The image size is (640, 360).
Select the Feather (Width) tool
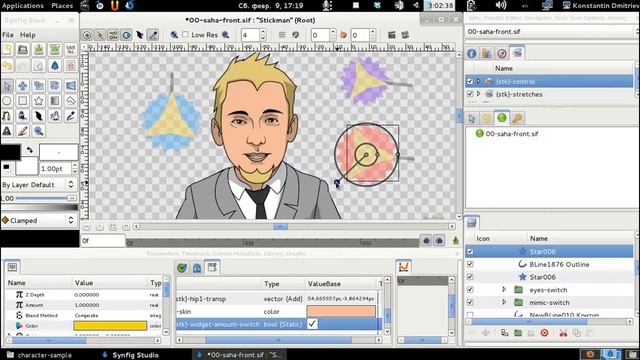[39, 116]
